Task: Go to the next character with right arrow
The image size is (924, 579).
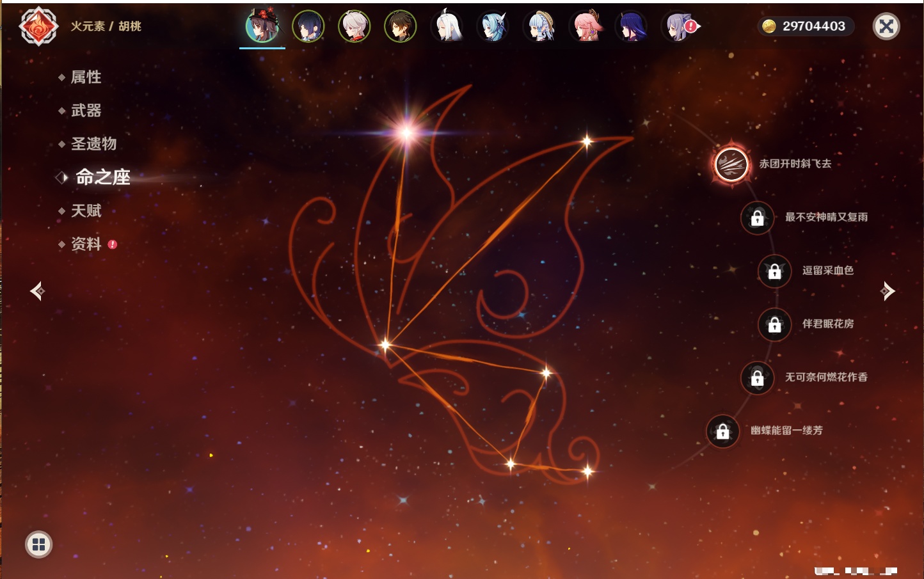Action: [x=888, y=291]
